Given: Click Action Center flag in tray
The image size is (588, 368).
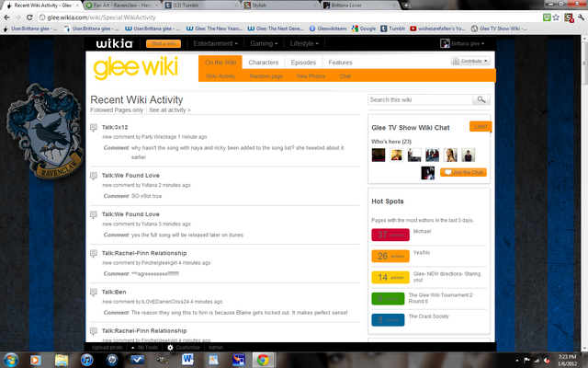Looking at the screenshot, I should (x=526, y=361).
